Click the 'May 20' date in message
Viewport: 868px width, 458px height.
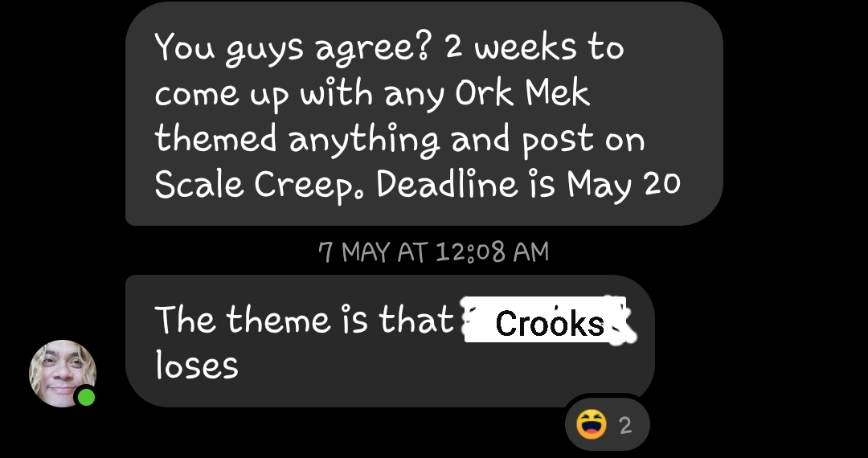(624, 185)
